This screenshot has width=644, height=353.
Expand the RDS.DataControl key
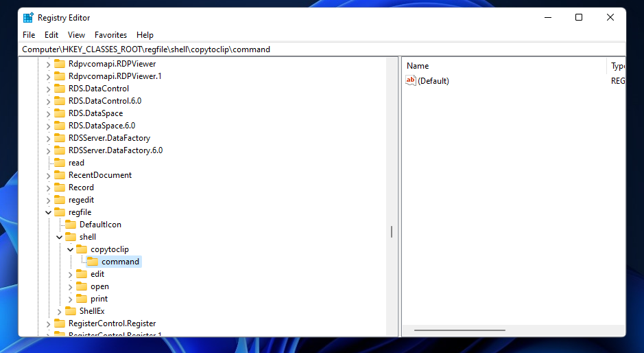point(49,89)
